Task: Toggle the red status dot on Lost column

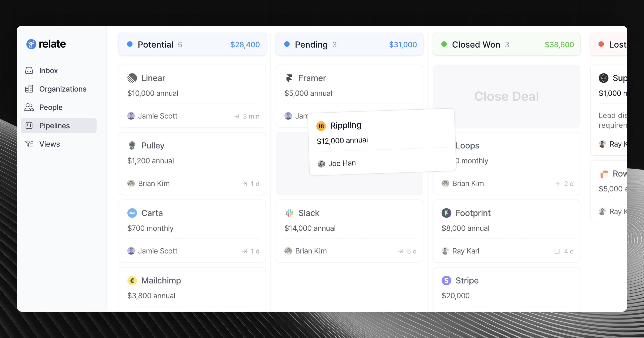Action: pyautogui.click(x=601, y=44)
